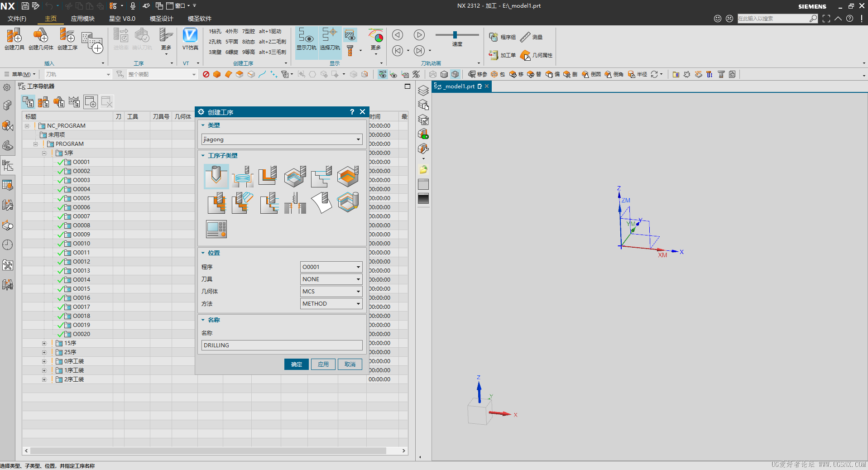
Task: Open the 整个装配 filter dropdown
Action: point(162,74)
